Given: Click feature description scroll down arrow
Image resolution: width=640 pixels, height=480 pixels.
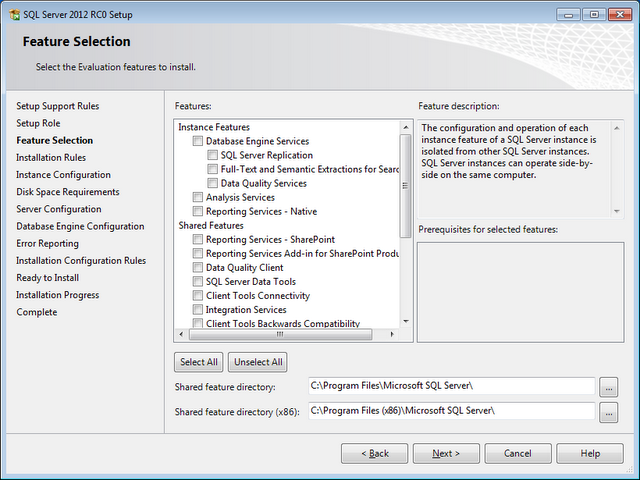Looking at the screenshot, I should click(x=617, y=211).
